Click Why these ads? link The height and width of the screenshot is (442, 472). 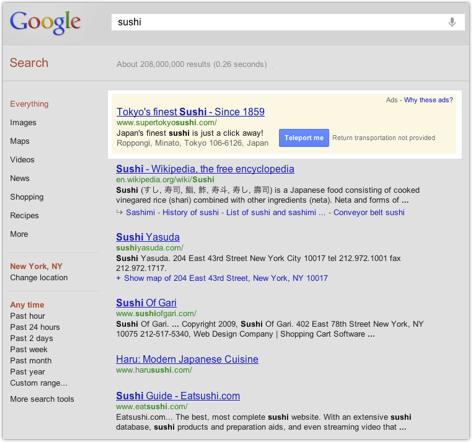coord(428,100)
